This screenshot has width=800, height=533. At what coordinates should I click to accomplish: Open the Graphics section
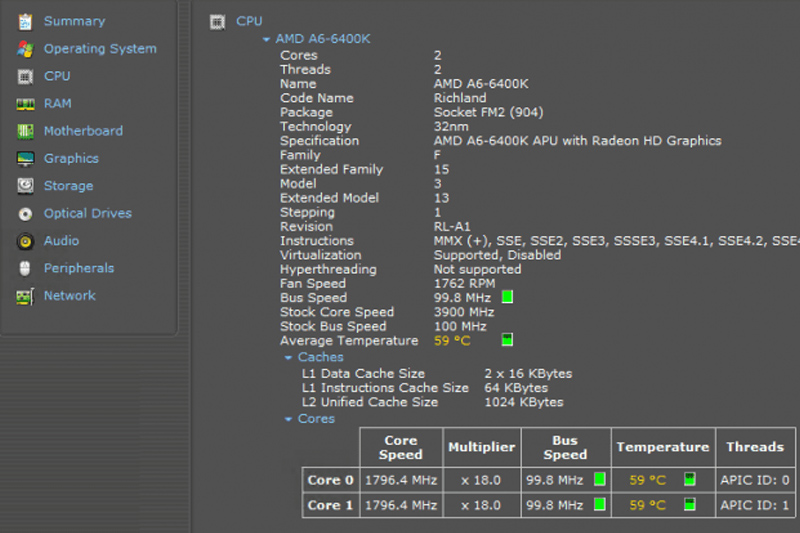point(71,159)
